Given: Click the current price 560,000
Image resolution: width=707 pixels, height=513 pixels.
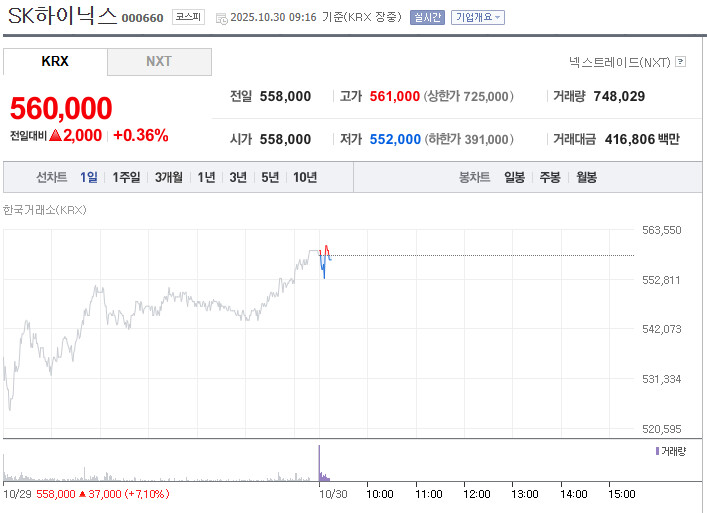Looking at the screenshot, I should 61,108.
